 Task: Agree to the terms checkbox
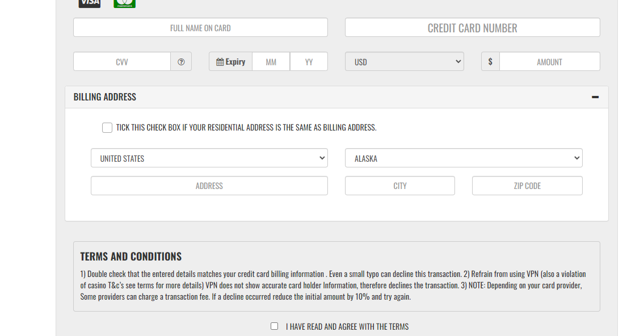pyautogui.click(x=275, y=326)
